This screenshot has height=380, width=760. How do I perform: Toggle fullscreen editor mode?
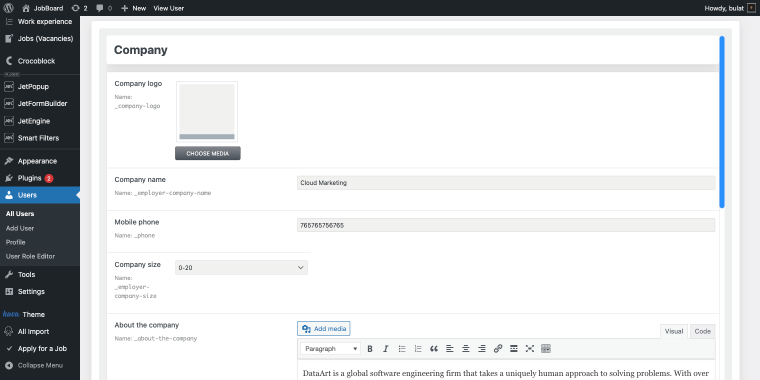530,348
